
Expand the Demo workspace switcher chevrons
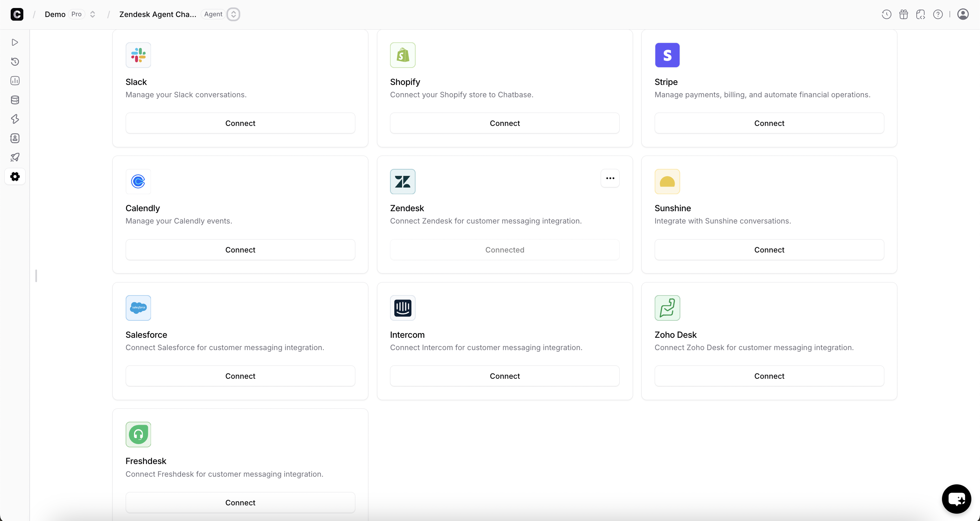[92, 14]
